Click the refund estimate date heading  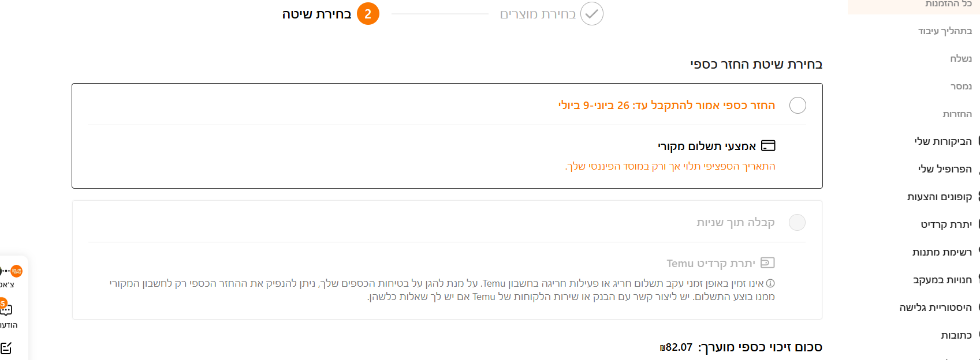pyautogui.click(x=666, y=105)
